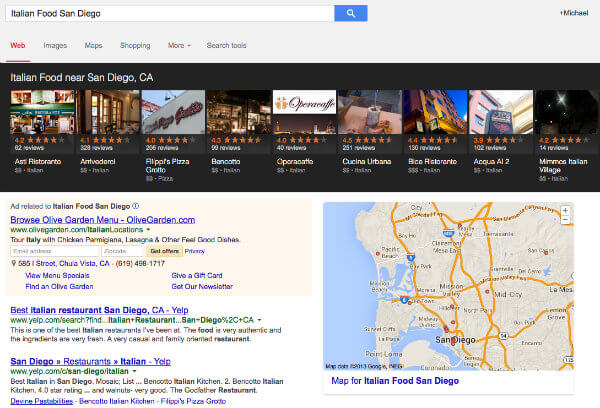Click the Acqua Al 2 name
Image resolution: width=600 pixels, height=408 pixels.
pos(491,162)
